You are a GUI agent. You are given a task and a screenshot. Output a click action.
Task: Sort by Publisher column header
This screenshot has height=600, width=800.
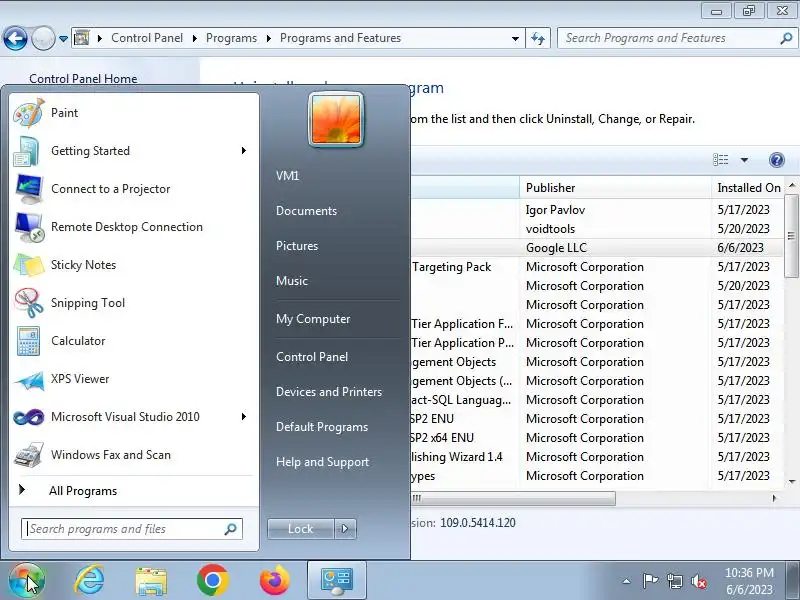coord(615,188)
